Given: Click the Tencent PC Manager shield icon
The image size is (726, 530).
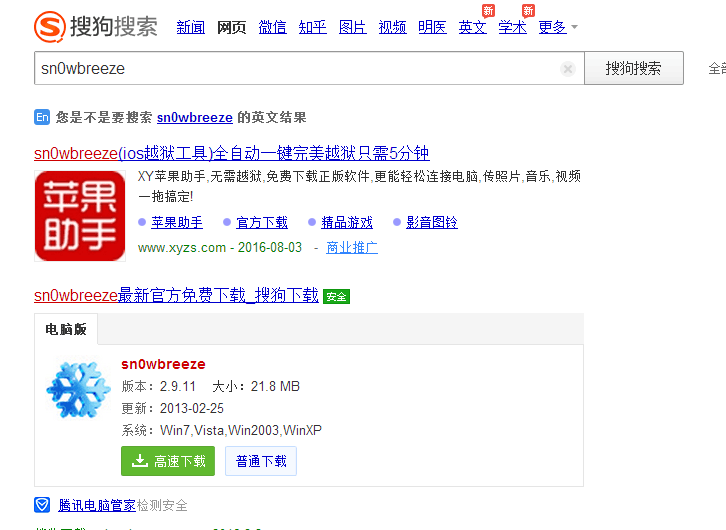Looking at the screenshot, I should [x=42, y=505].
